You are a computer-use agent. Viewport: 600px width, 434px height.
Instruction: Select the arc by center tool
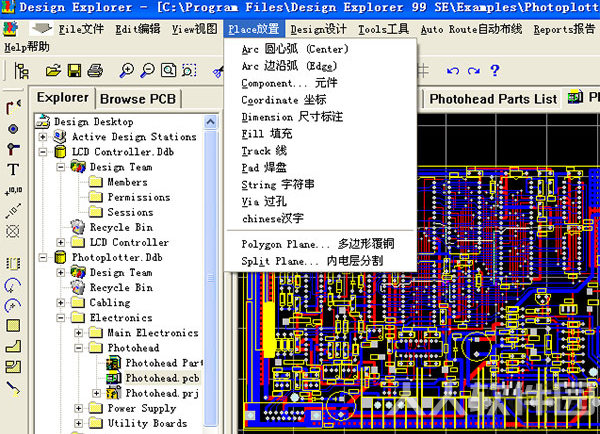tap(13, 305)
